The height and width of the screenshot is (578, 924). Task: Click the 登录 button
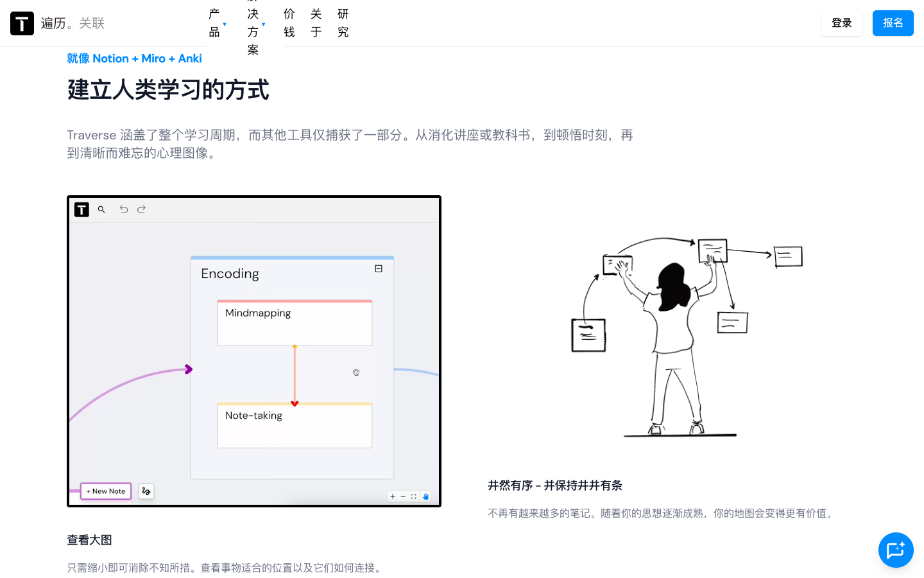(841, 23)
